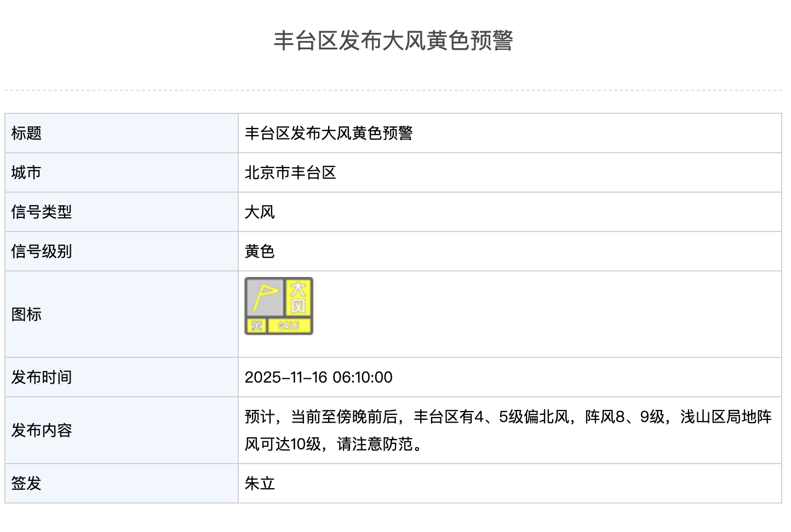791x532 pixels.
Task: Click the title value in the 标题 row
Action: pyautogui.click(x=329, y=133)
